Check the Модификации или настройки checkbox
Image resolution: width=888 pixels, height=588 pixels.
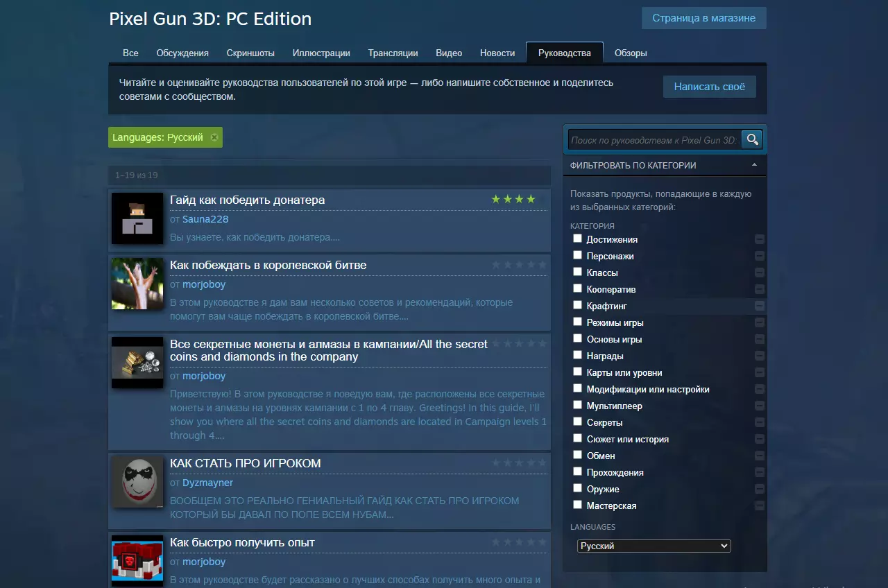(x=577, y=388)
